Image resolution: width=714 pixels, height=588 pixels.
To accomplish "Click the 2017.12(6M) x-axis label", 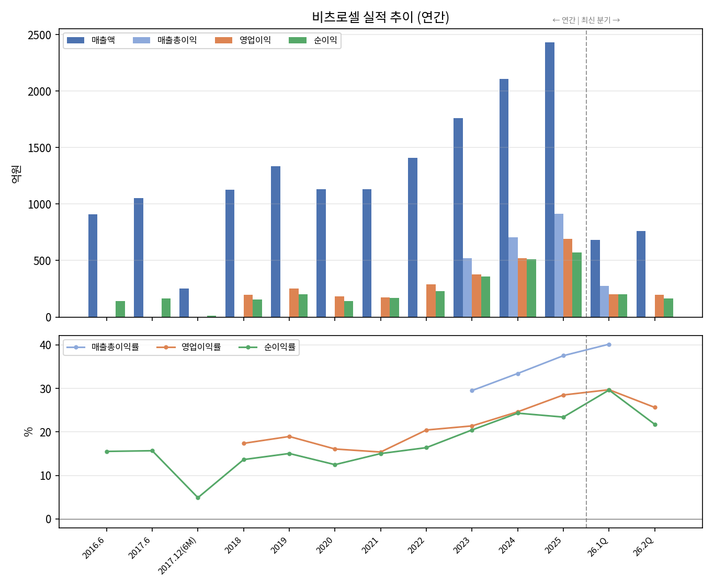I will coord(177,555).
